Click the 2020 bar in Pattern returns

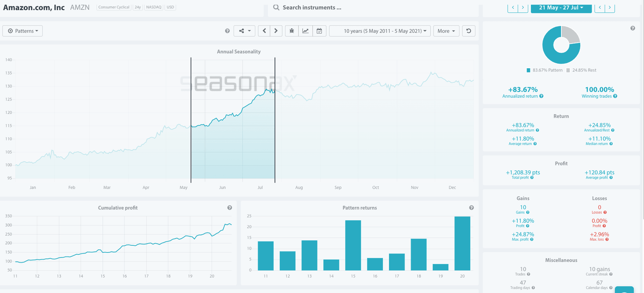tap(462, 243)
